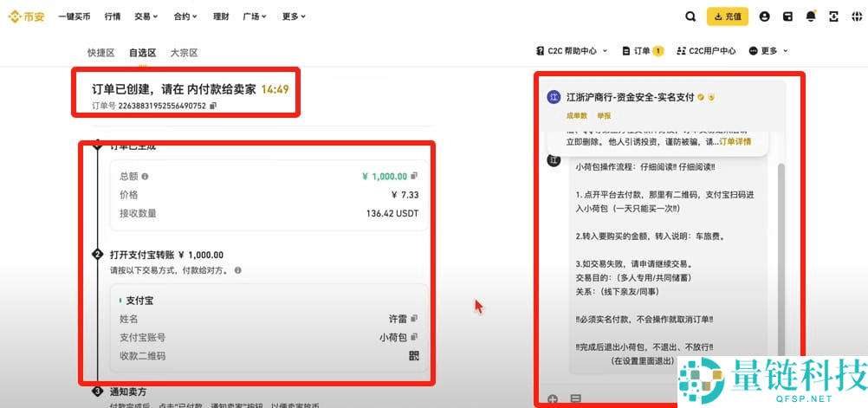
Task: Click the 14:49 countdown timer text
Action: click(275, 89)
